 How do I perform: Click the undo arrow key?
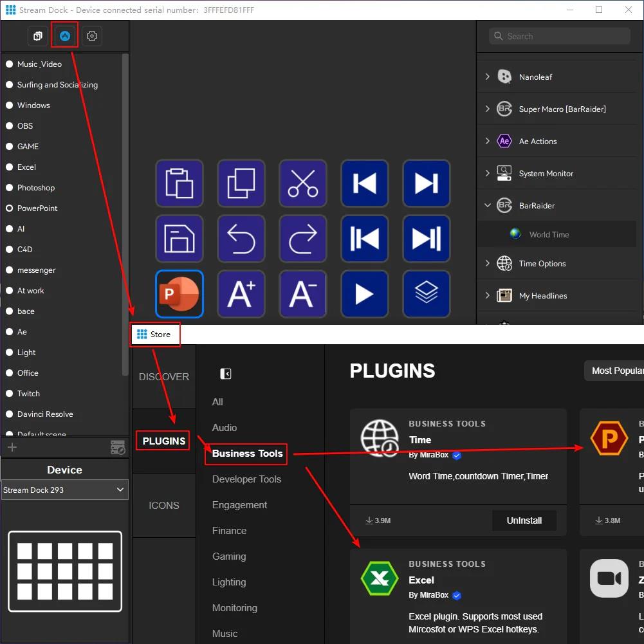[x=241, y=239]
